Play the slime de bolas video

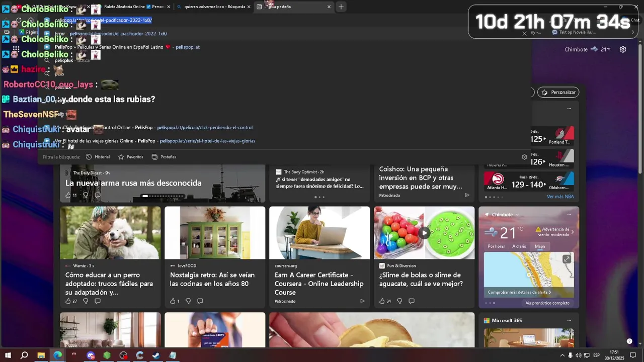click(425, 233)
